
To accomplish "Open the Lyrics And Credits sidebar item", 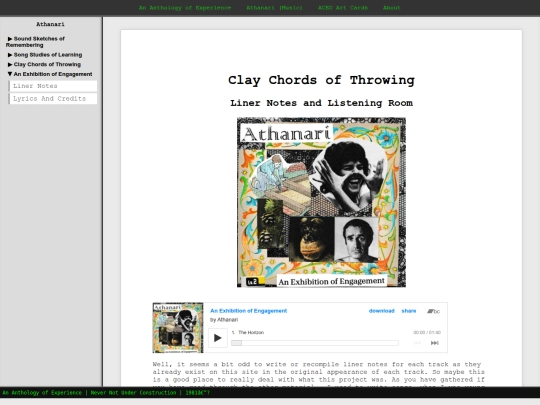I will pyautogui.click(x=53, y=98).
